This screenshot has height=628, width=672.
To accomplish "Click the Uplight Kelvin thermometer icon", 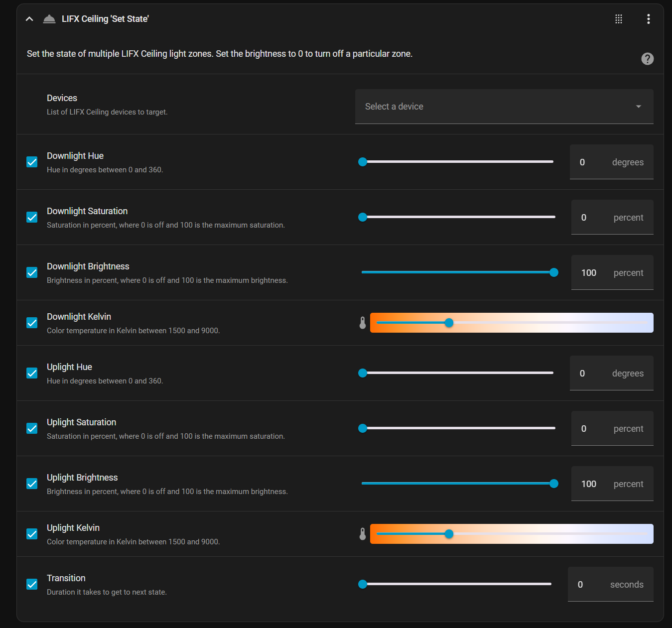I will pyautogui.click(x=363, y=534).
